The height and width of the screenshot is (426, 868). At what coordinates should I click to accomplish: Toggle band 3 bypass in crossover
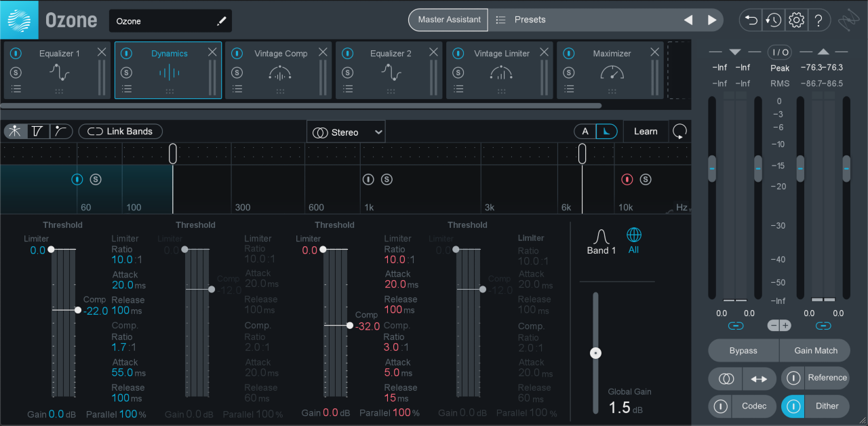[368, 179]
